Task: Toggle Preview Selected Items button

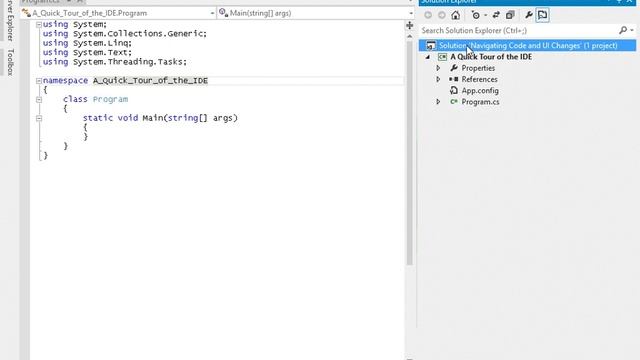Action: click(542, 15)
